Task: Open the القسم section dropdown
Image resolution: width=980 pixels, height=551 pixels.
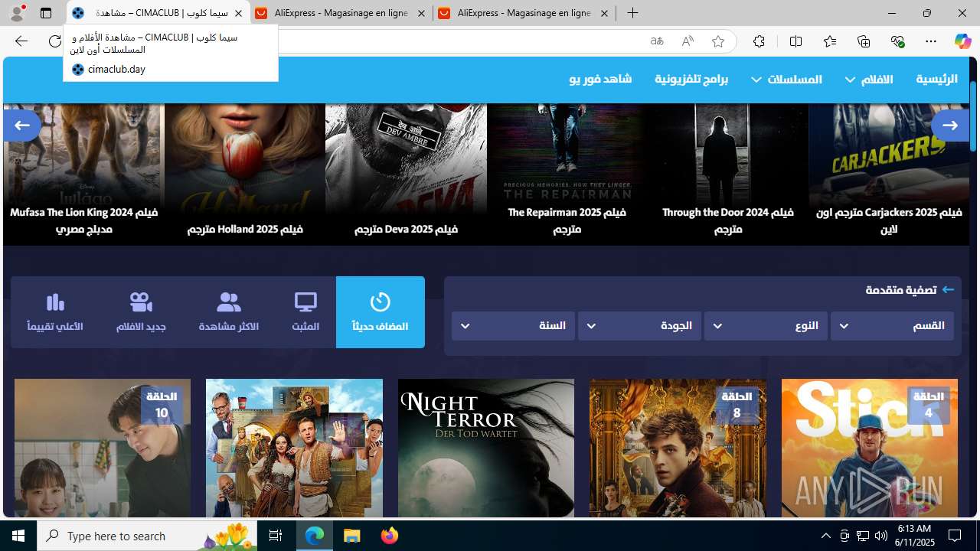Action: 892,326
